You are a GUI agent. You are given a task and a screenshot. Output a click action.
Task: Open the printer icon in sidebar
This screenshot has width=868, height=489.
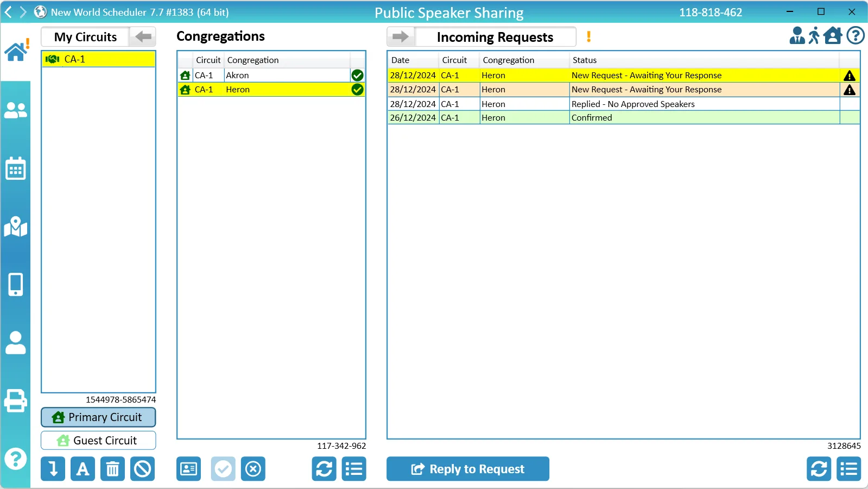click(x=15, y=401)
